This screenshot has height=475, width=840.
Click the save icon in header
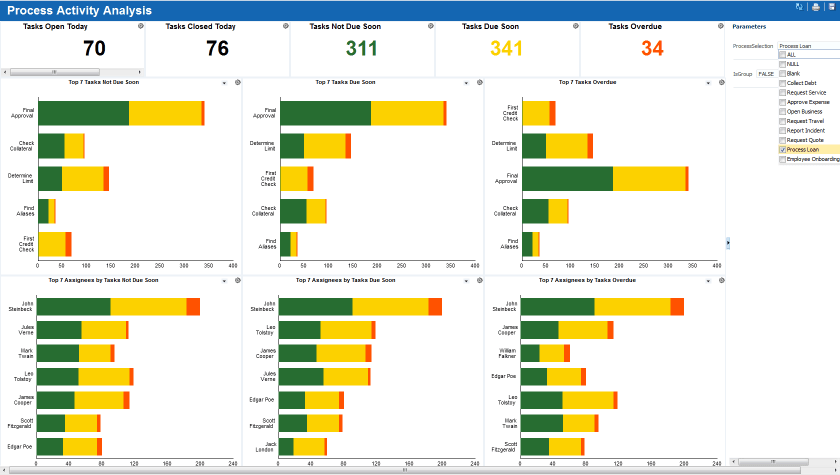[832, 7]
